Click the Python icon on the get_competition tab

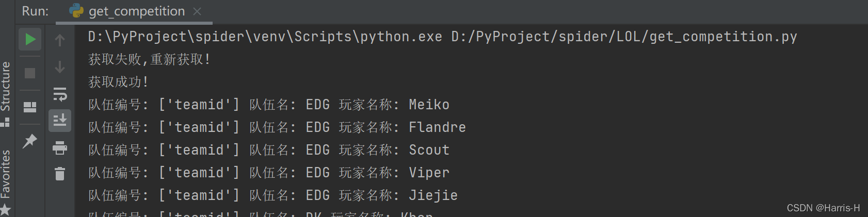pos(76,11)
